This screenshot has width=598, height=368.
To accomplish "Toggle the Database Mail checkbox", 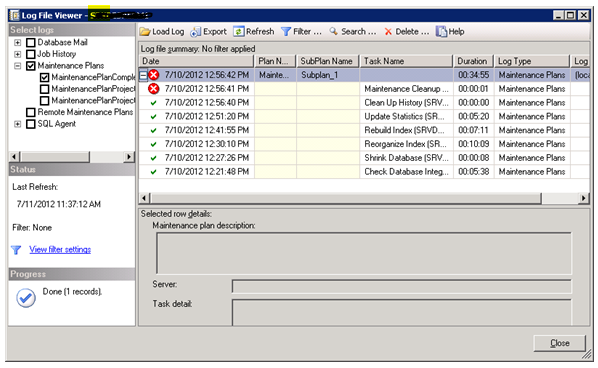I will tap(31, 42).
